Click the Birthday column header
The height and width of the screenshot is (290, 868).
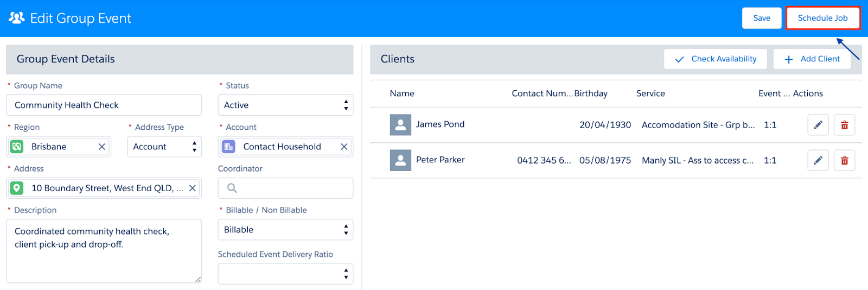[591, 93]
